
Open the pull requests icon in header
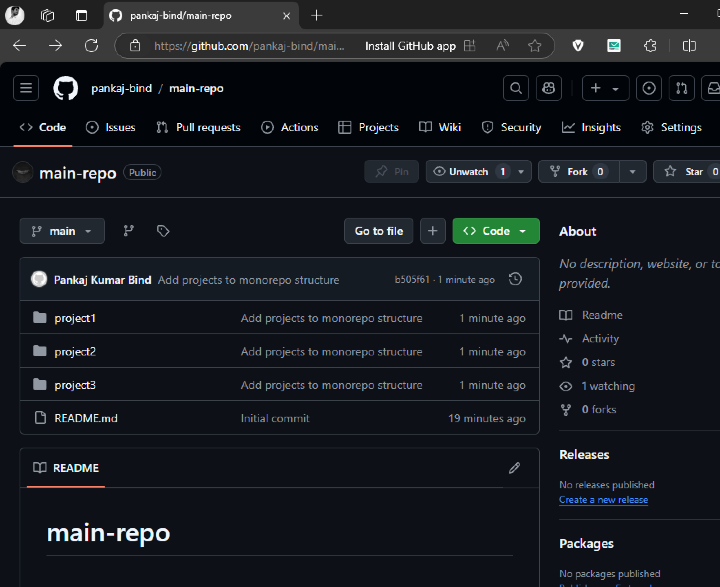click(x=681, y=88)
